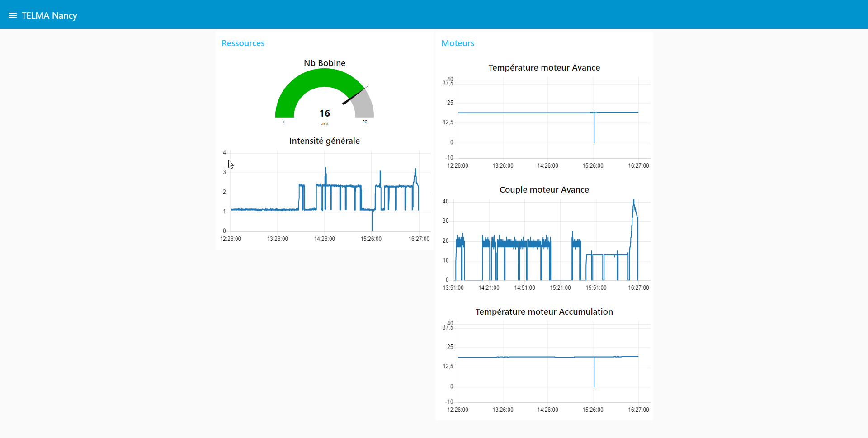The height and width of the screenshot is (438, 868).
Task: Click the Intensité générale chart title
Action: tap(324, 141)
